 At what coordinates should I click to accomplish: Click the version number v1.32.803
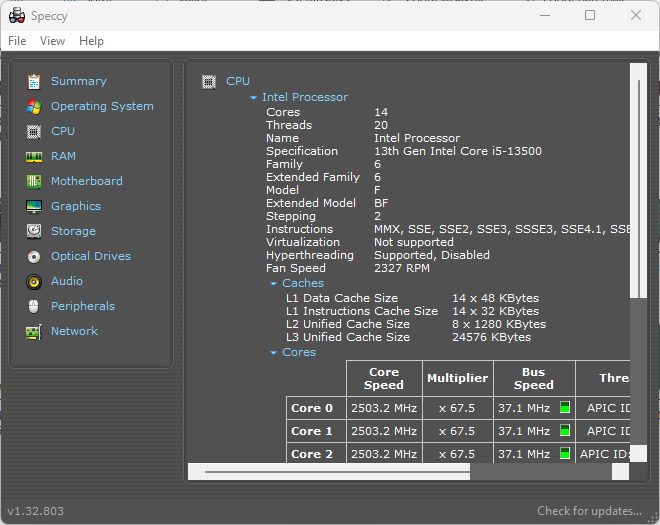click(36, 511)
